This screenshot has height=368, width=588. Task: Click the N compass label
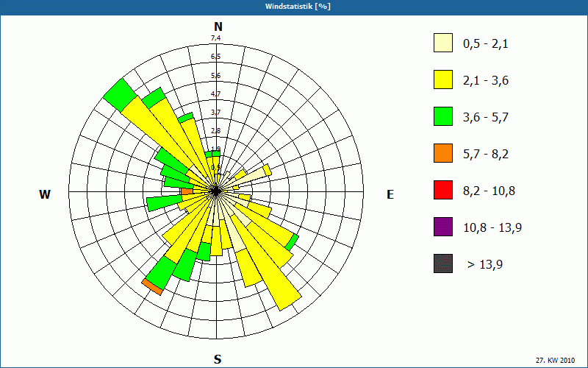[218, 26]
